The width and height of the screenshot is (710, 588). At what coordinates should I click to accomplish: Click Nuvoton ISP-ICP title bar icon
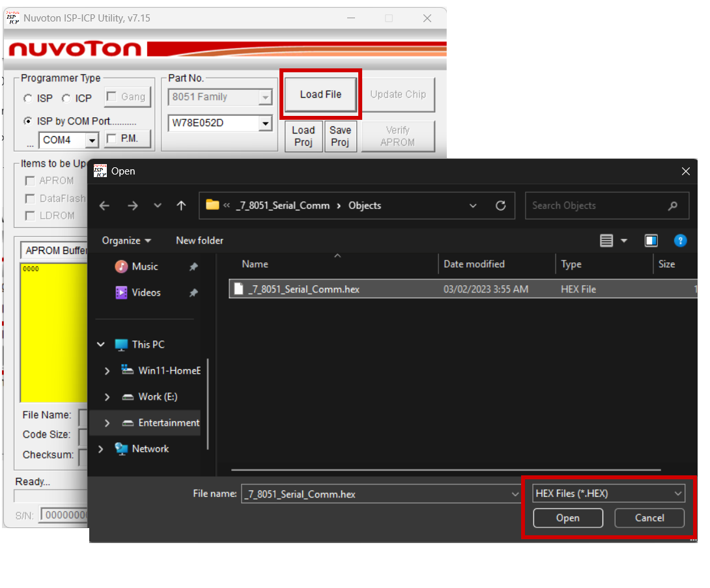coord(13,18)
